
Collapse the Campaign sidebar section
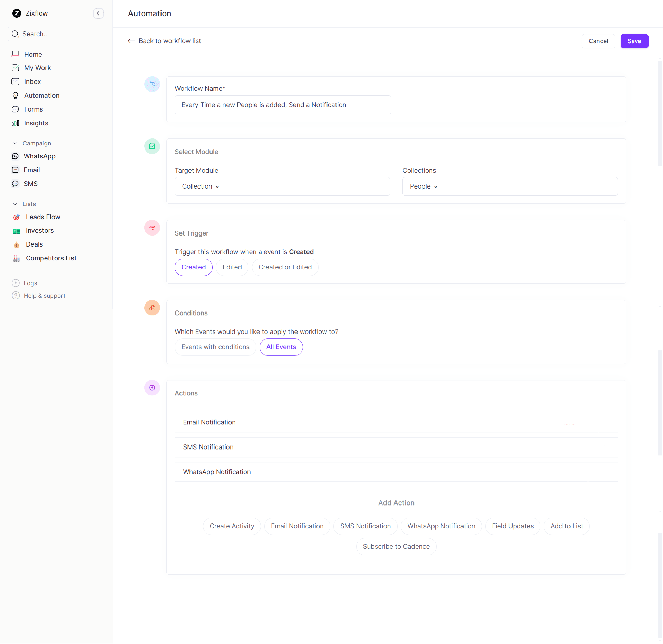click(x=15, y=143)
